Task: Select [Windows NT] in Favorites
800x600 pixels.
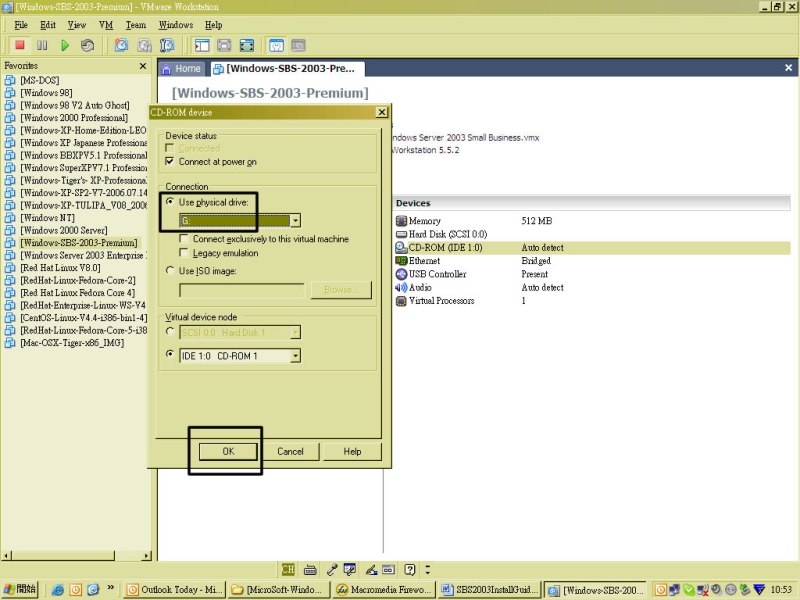Action: pyautogui.click(x=47, y=218)
